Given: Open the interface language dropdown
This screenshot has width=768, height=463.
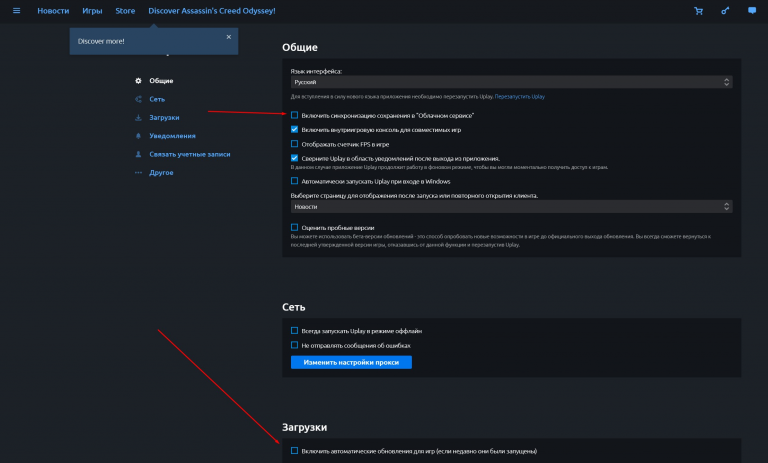Looking at the screenshot, I should tap(511, 83).
